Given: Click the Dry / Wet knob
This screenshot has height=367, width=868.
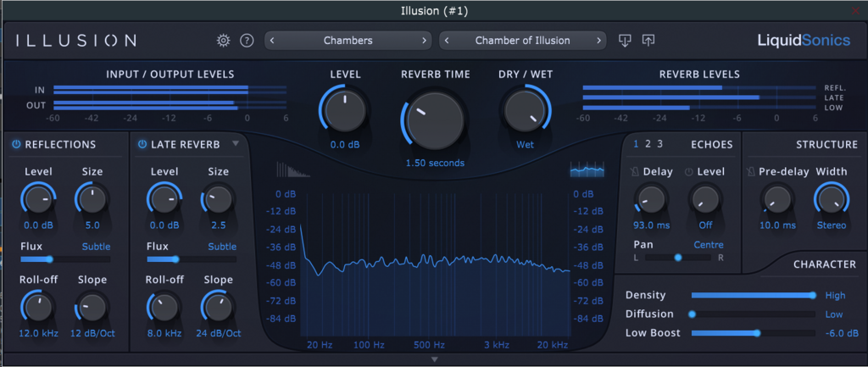Looking at the screenshot, I should pos(524,109).
